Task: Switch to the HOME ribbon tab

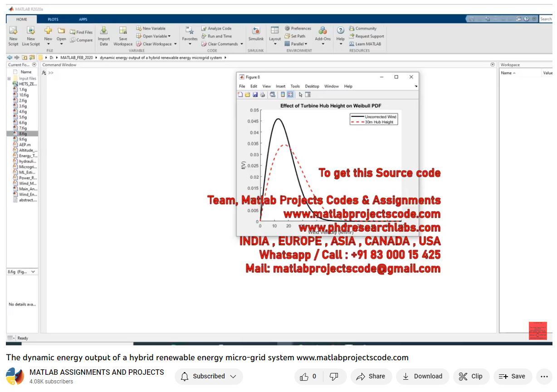Action: click(x=22, y=19)
